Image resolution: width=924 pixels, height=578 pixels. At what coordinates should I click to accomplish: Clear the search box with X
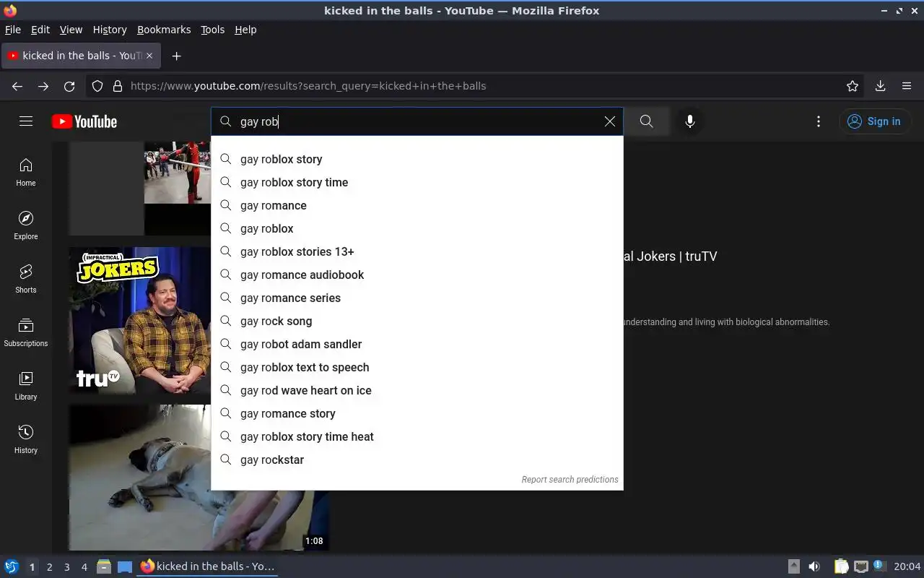click(610, 121)
